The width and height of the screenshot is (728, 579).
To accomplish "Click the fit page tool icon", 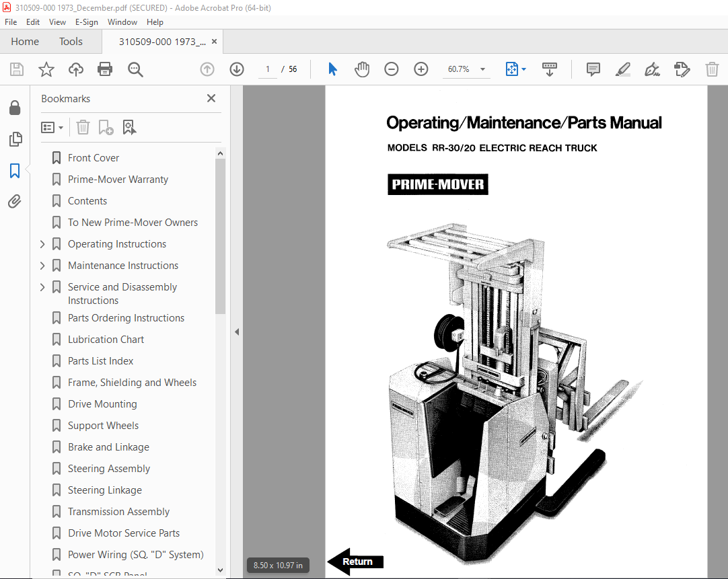I will pyautogui.click(x=511, y=69).
